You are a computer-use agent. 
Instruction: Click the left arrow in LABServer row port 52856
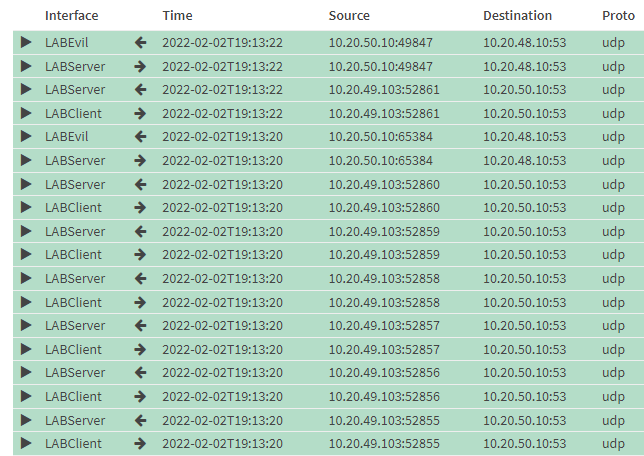(140, 372)
